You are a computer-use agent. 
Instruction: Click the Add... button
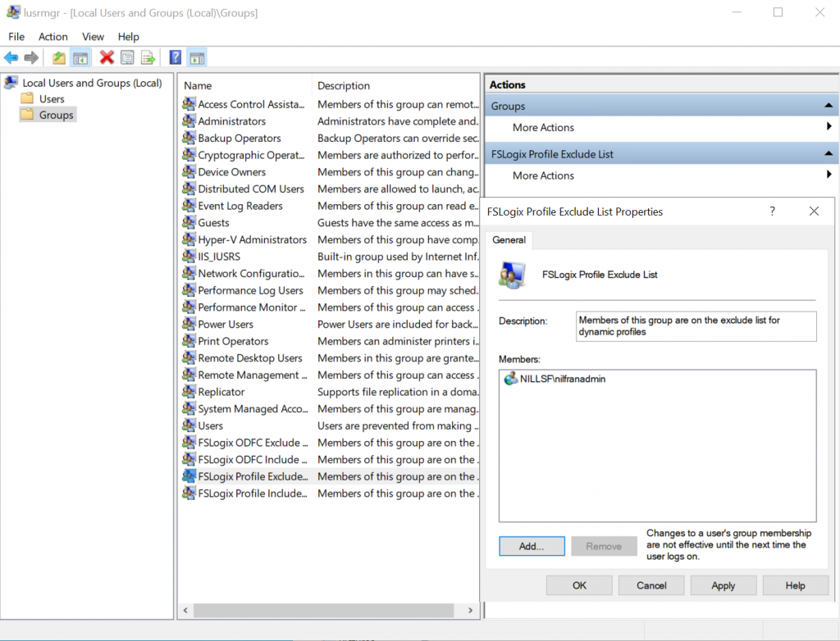click(532, 546)
